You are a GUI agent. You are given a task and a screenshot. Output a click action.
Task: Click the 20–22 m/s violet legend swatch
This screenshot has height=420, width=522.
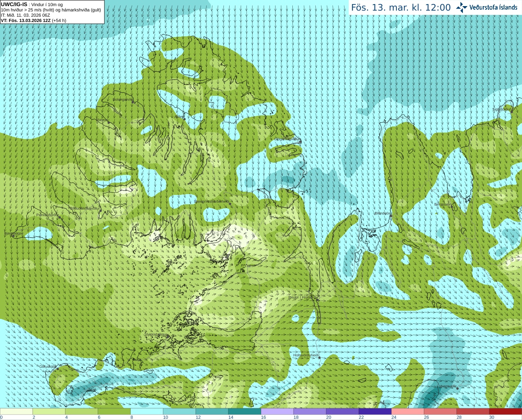click(x=343, y=411)
